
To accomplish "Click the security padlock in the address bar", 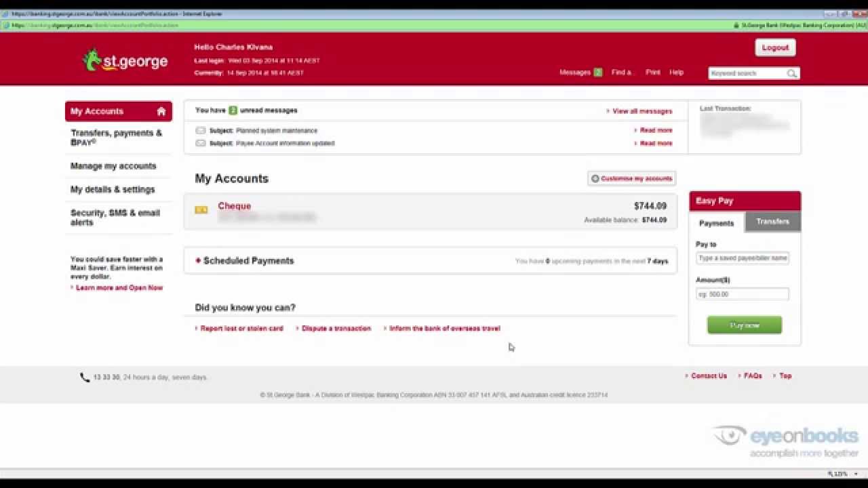I will pos(736,25).
